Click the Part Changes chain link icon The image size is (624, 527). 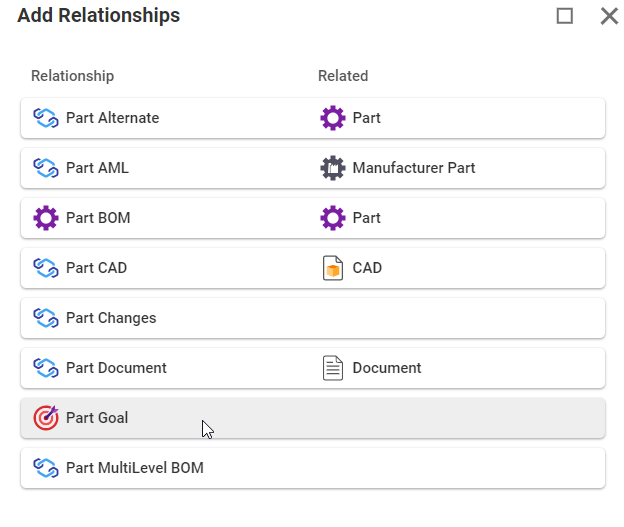46,318
